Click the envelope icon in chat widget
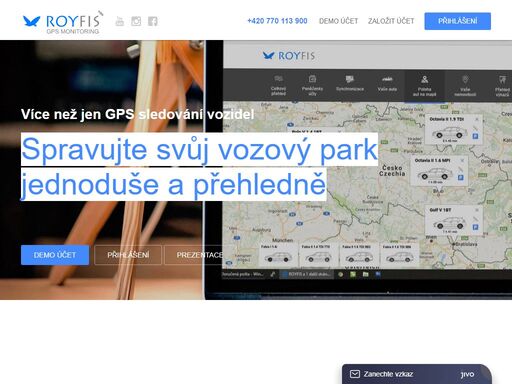Viewport: 512px width, 384px height. tap(355, 374)
